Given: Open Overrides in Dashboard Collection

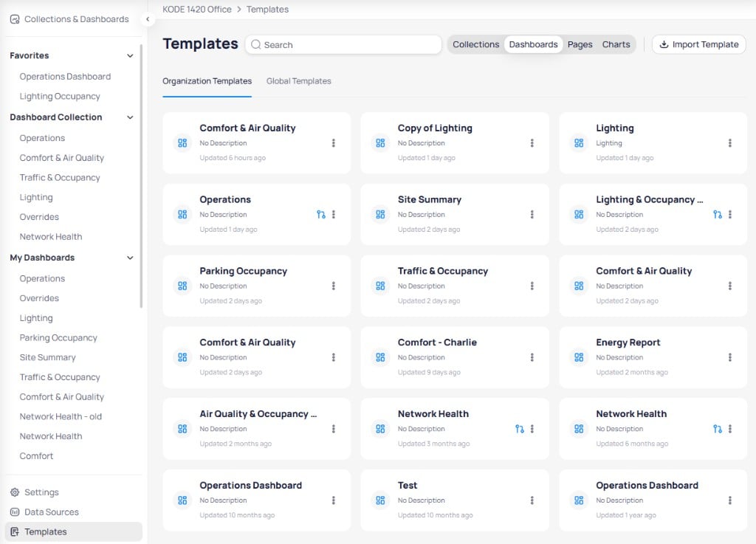Looking at the screenshot, I should (39, 217).
